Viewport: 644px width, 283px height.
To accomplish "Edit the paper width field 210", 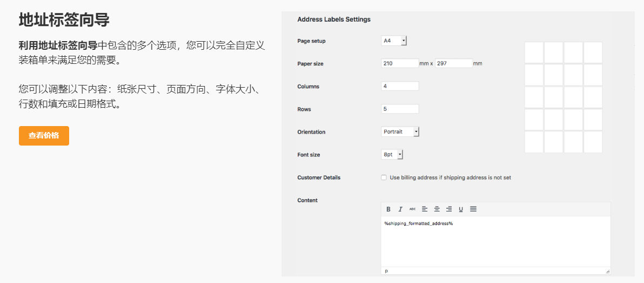I will tap(400, 63).
